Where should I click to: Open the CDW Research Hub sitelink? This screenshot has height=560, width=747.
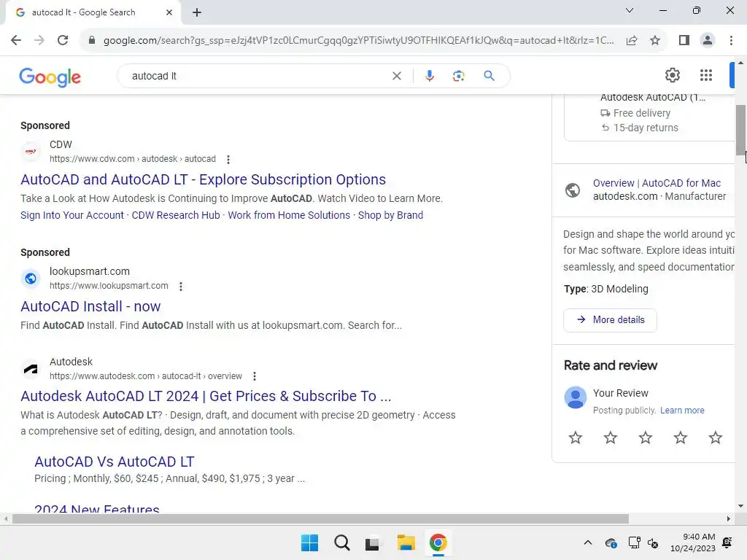coord(176,215)
